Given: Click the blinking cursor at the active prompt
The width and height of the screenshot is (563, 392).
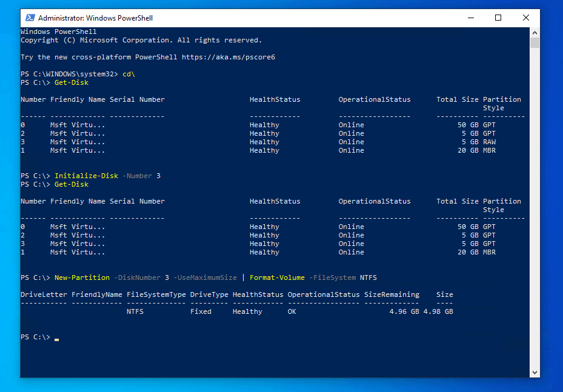Looking at the screenshot, I should 56,337.
